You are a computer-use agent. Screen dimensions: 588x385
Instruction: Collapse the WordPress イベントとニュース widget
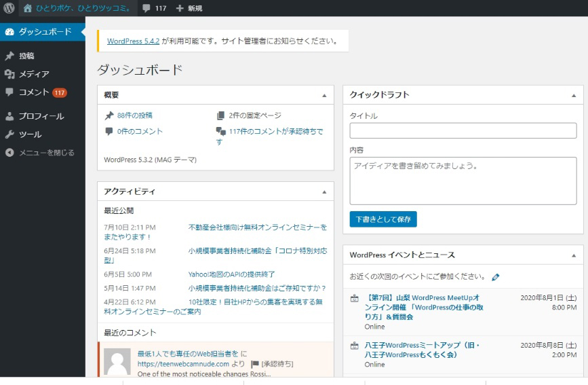click(574, 255)
